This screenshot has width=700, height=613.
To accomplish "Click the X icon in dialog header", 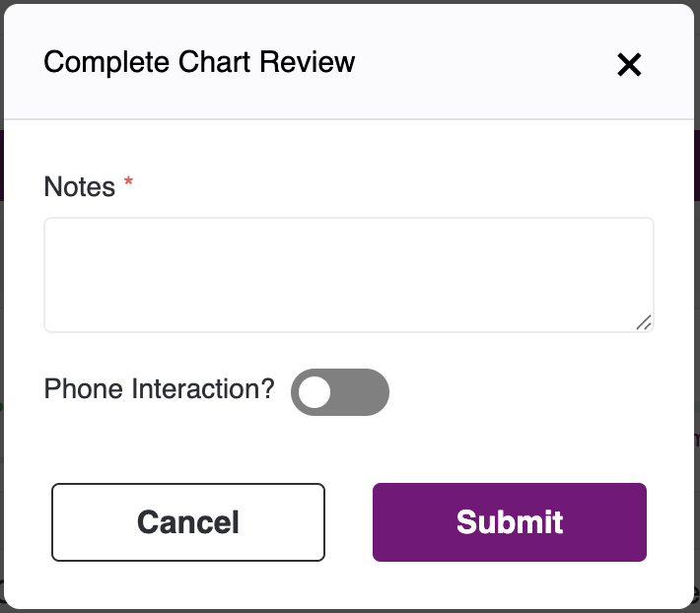I will point(629,65).
